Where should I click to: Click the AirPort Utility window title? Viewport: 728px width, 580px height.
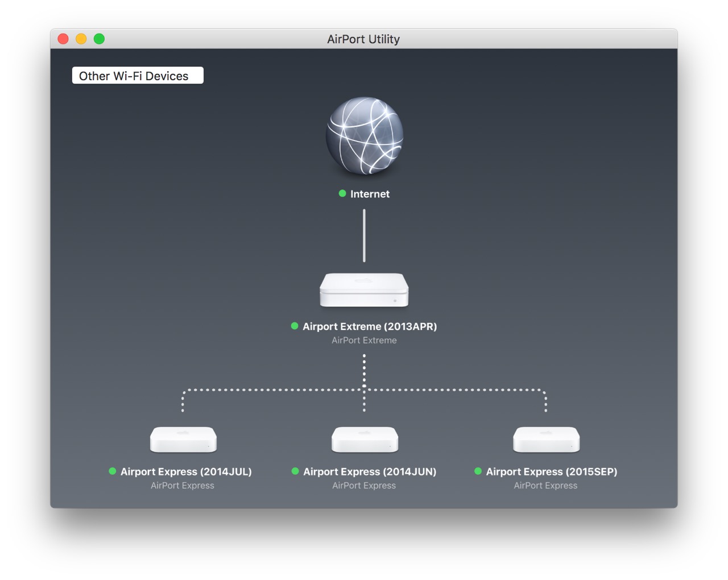point(363,39)
